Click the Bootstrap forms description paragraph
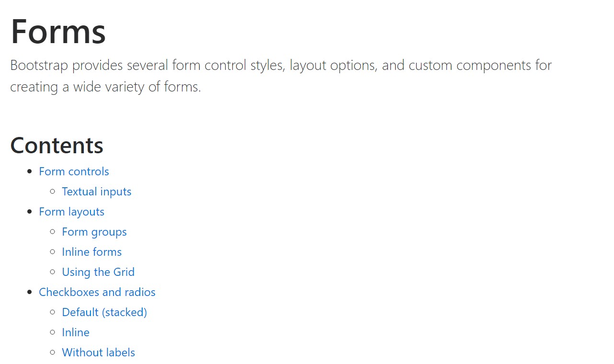614x364 pixels. [x=281, y=76]
